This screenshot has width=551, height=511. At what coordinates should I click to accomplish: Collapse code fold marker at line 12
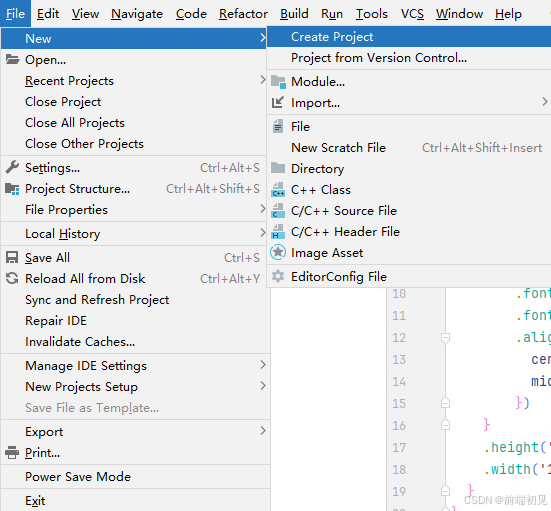tap(445, 338)
